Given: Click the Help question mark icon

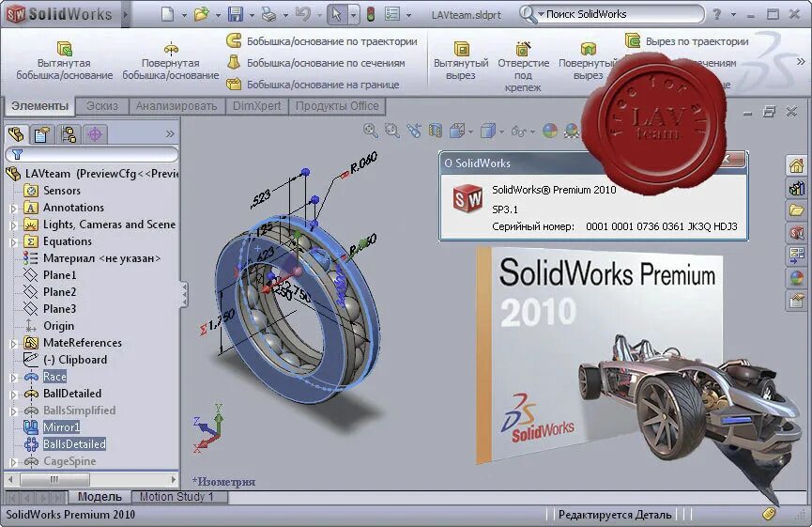Looking at the screenshot, I should click(716, 14).
